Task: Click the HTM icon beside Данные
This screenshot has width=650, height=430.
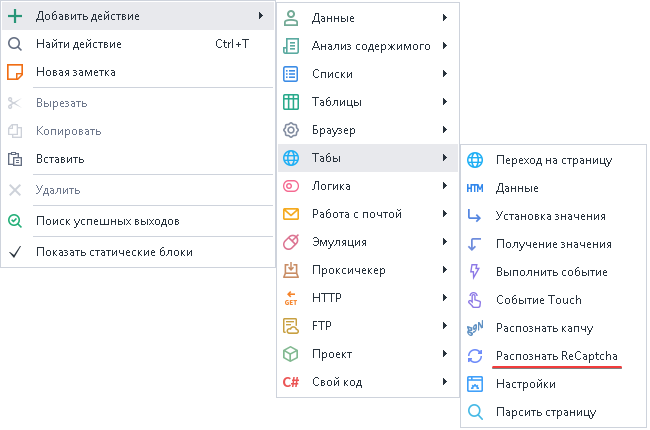Action: point(475,188)
